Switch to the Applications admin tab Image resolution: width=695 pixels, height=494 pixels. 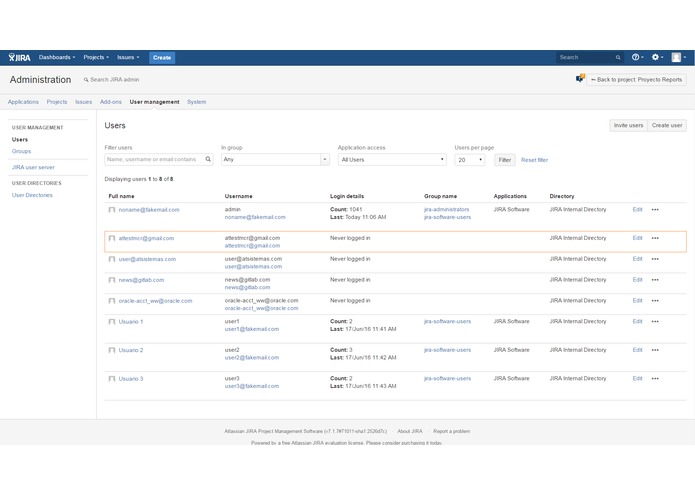point(23,102)
